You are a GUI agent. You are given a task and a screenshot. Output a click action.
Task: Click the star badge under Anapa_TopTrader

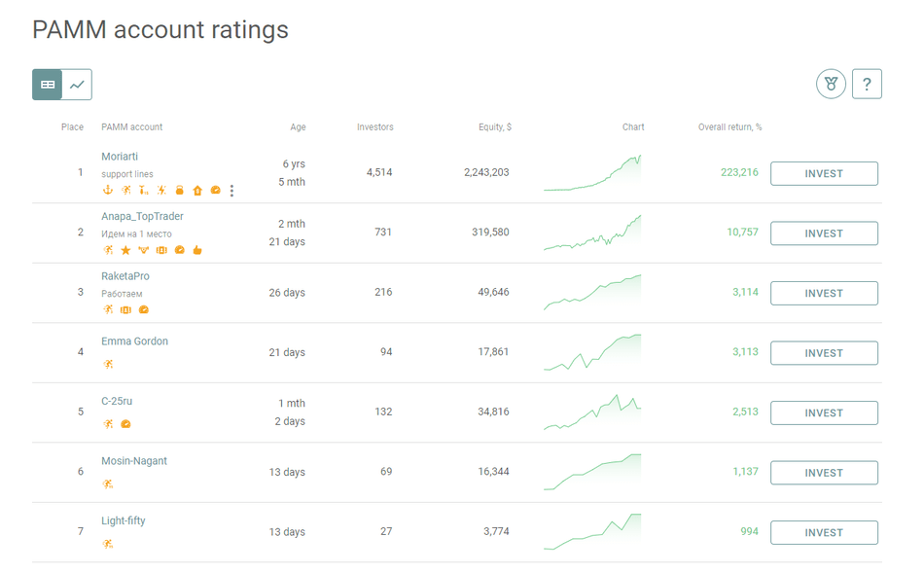[x=125, y=250]
